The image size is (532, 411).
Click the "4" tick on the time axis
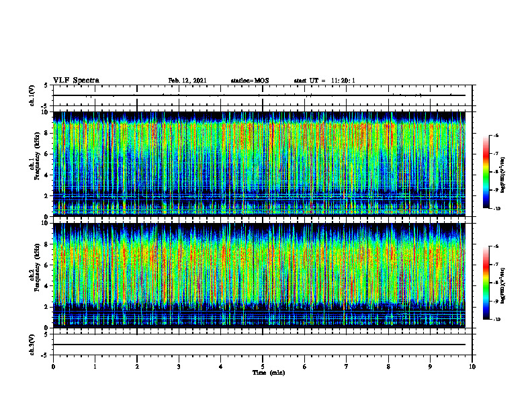tap(221, 367)
